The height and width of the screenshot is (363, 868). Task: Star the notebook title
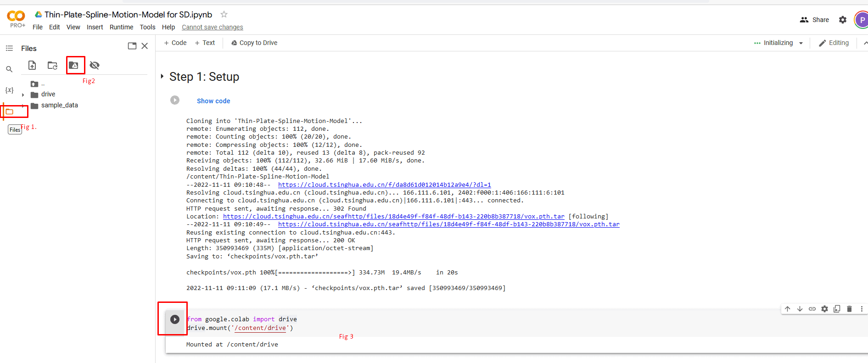coord(224,14)
